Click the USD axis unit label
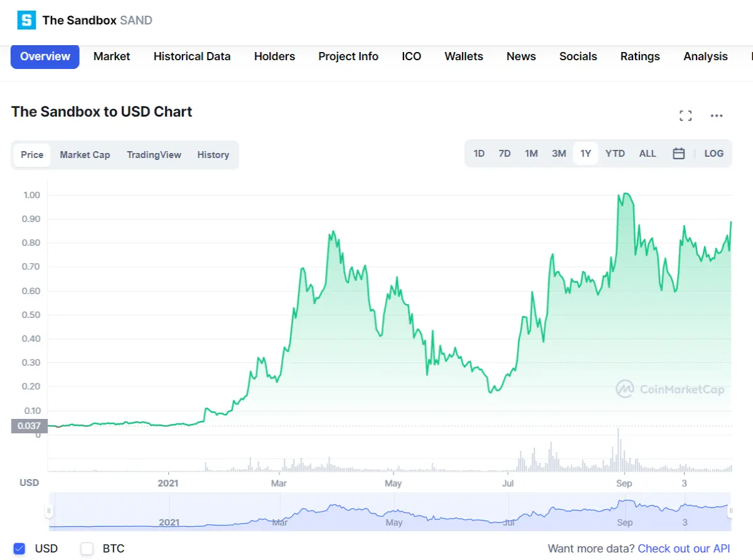 tap(29, 483)
